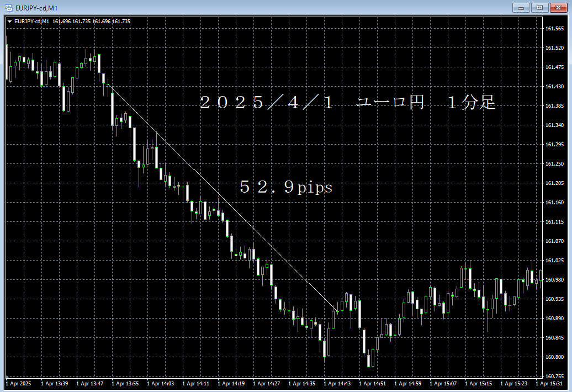Click the 161.070 price axis label
The height and width of the screenshot is (392, 572).
(x=554, y=241)
